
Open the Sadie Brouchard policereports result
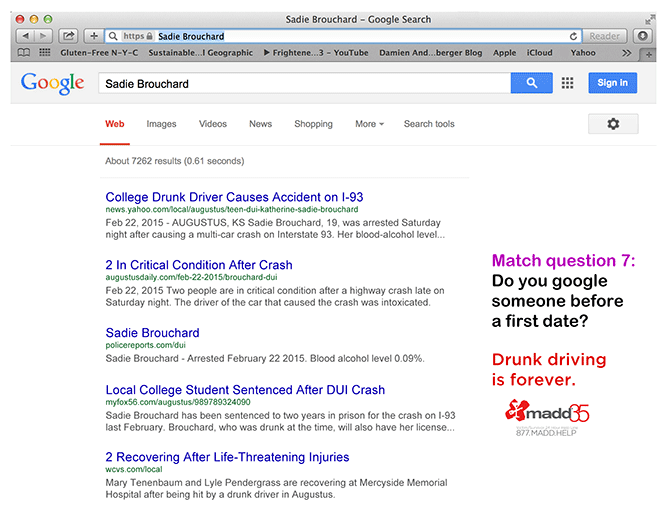coord(153,333)
